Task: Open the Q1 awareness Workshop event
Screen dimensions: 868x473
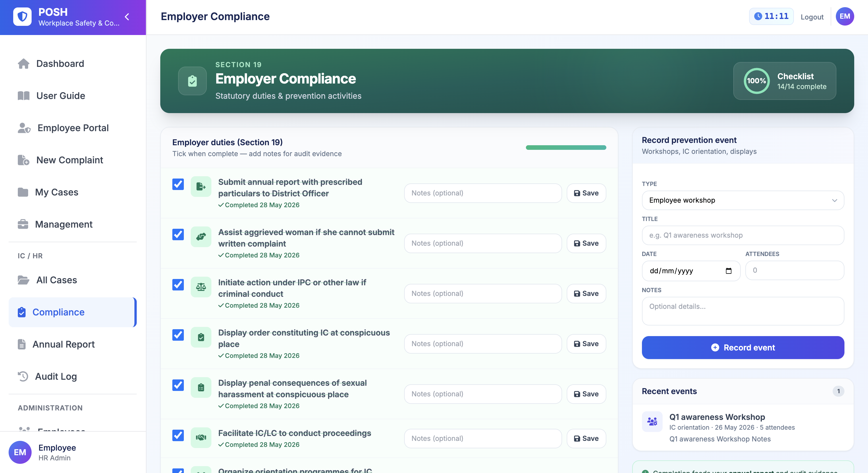Action: click(743, 427)
